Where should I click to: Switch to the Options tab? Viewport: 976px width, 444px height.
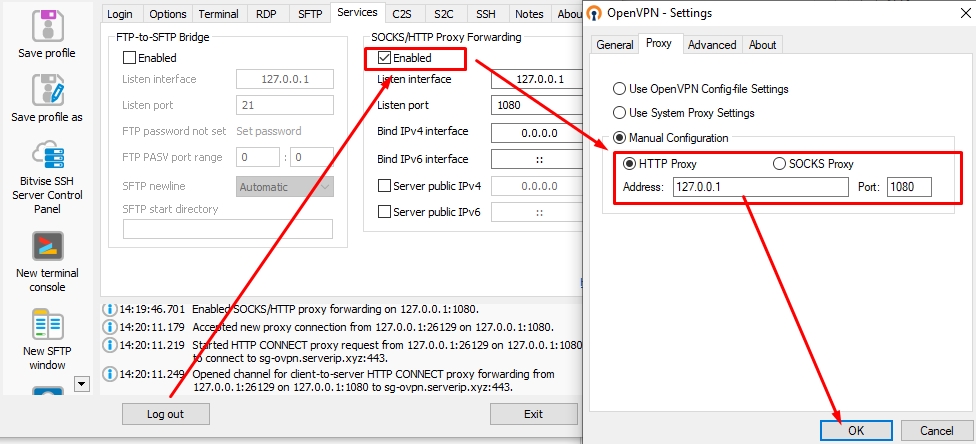[x=168, y=14]
